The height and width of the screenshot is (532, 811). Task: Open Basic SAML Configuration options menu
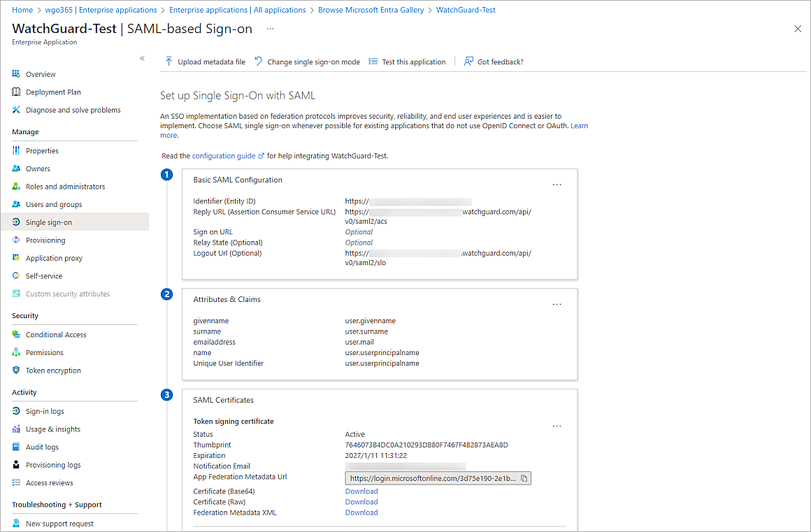(557, 185)
